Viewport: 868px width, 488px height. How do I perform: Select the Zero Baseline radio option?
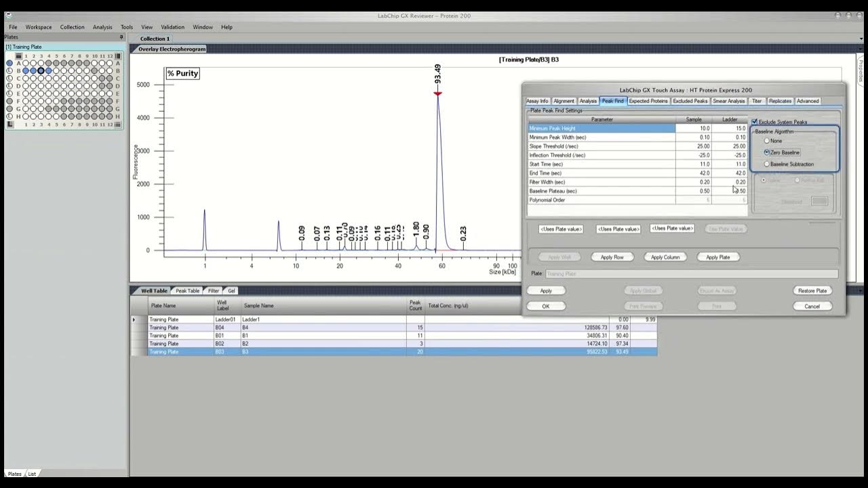point(767,152)
